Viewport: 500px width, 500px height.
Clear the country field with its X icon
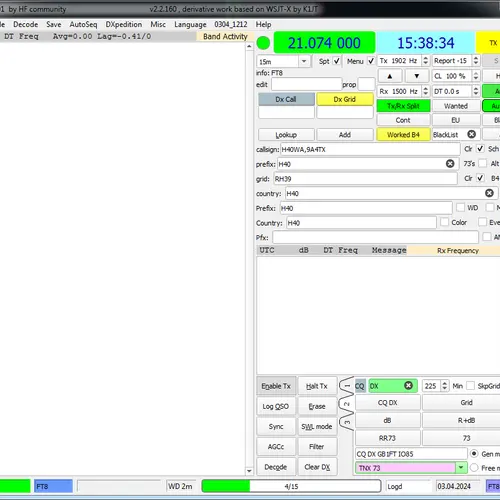(x=489, y=193)
